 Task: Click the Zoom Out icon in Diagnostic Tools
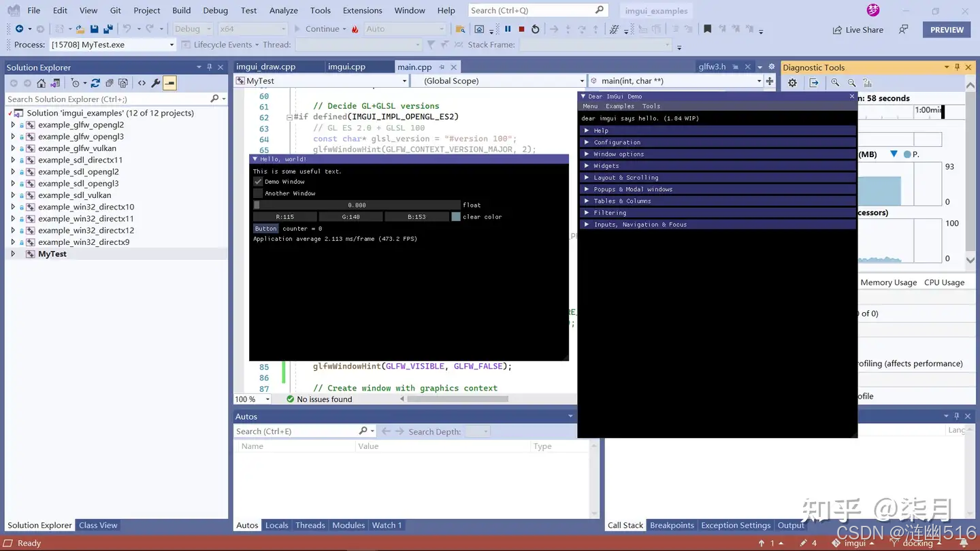pyautogui.click(x=851, y=83)
